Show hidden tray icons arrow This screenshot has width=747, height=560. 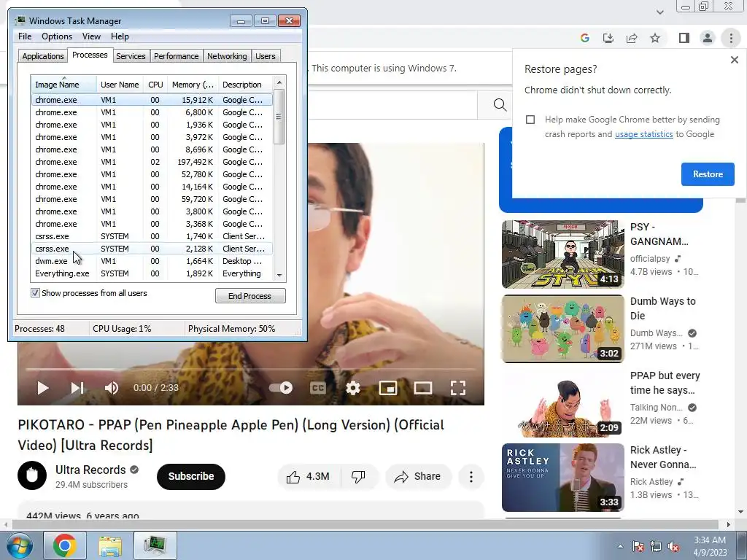click(620, 546)
